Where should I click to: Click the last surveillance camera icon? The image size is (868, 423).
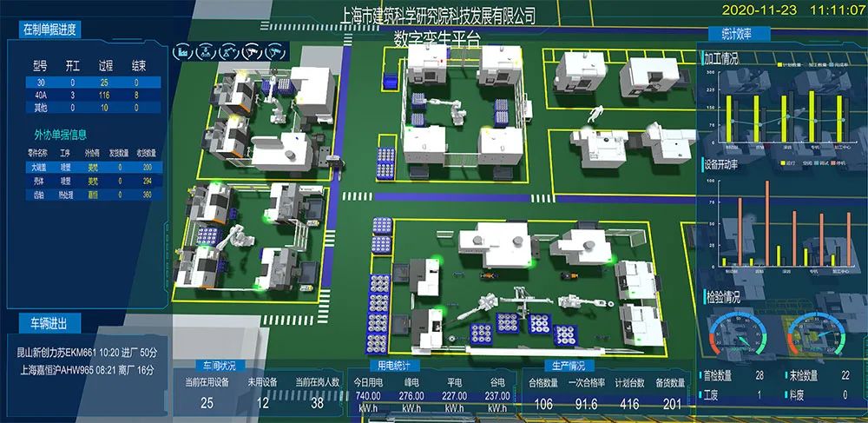[276, 51]
